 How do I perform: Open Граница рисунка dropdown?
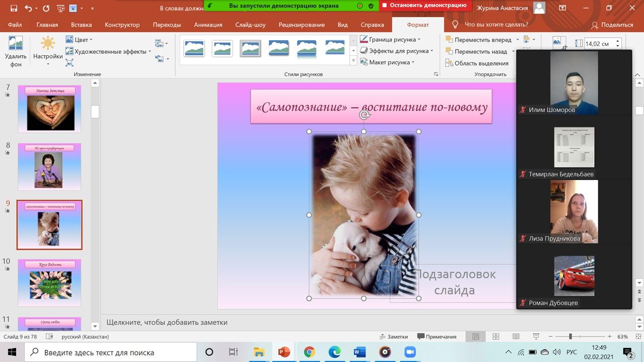pos(390,39)
